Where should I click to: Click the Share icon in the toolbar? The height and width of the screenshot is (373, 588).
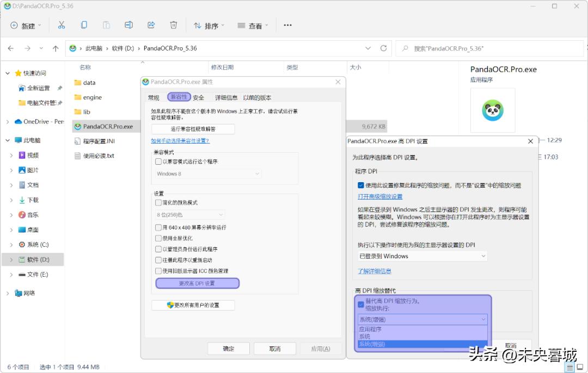151,24
